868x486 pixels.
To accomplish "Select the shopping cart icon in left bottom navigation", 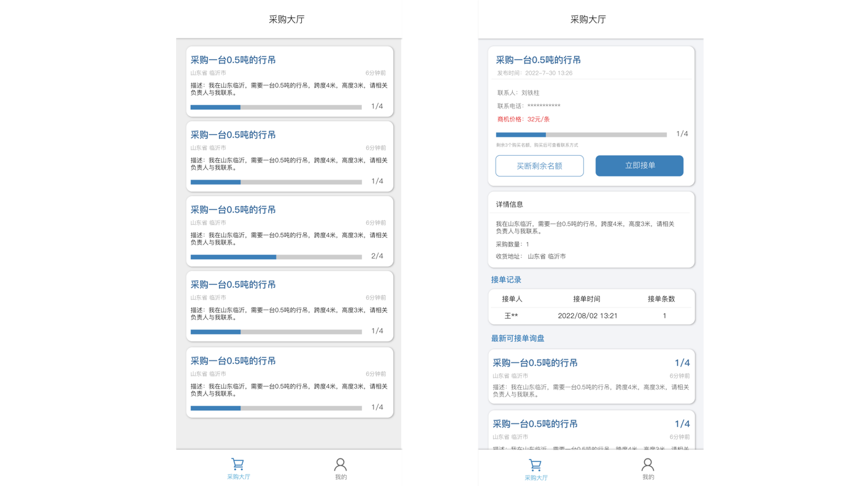I will (x=237, y=464).
